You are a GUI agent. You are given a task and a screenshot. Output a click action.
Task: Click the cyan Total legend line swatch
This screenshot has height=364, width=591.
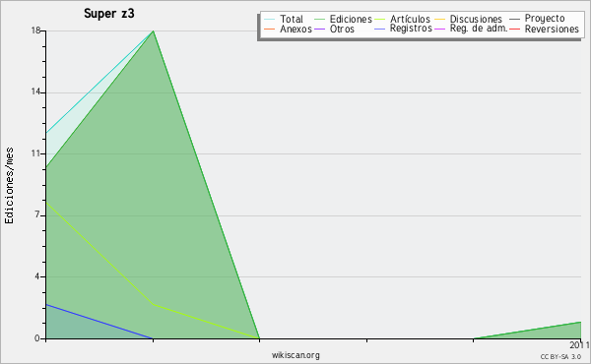click(269, 19)
